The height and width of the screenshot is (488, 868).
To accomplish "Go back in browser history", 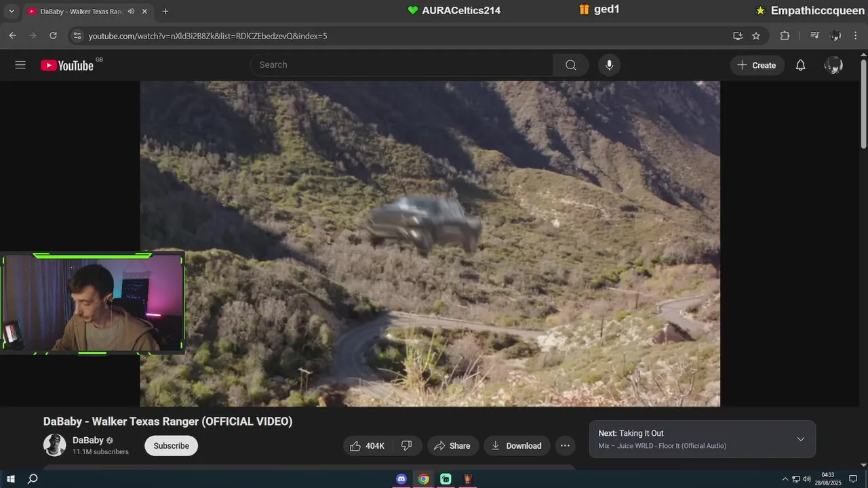I will [x=12, y=35].
